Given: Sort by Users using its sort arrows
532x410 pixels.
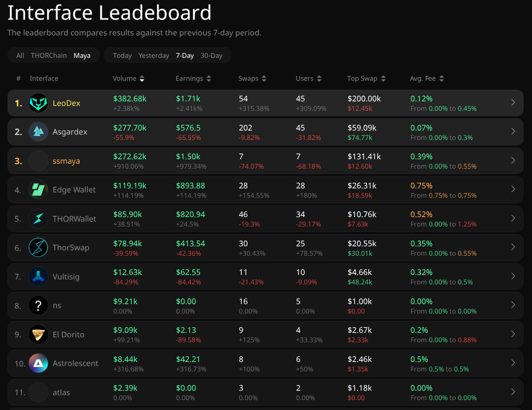Looking at the screenshot, I should (319, 79).
